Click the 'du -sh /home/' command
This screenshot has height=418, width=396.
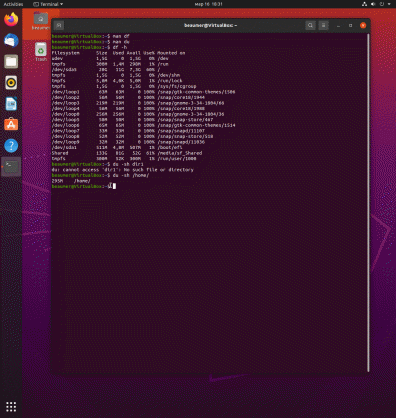tap(131, 175)
